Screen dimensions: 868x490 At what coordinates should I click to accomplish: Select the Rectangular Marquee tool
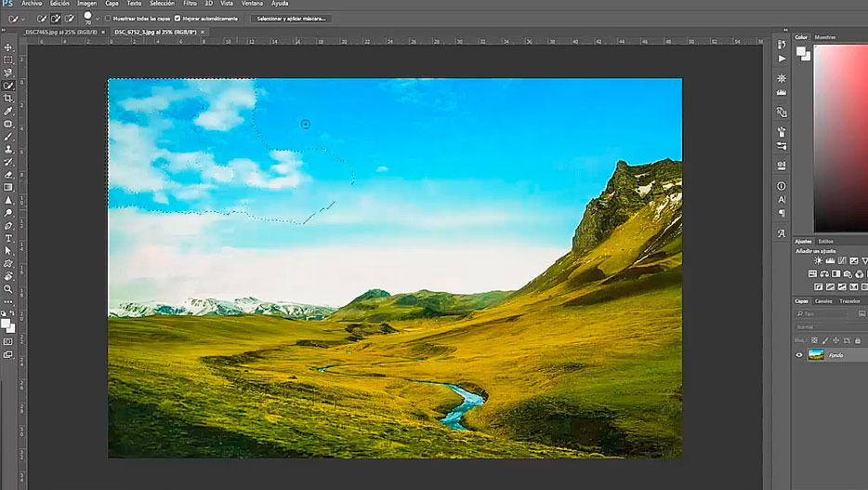(x=8, y=60)
